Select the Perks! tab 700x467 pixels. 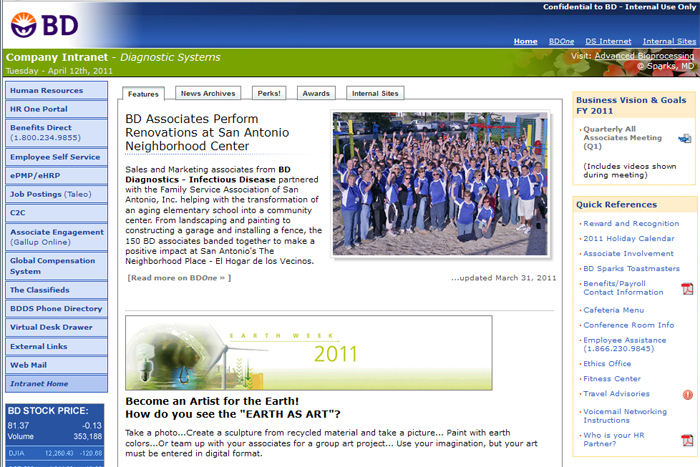[269, 93]
